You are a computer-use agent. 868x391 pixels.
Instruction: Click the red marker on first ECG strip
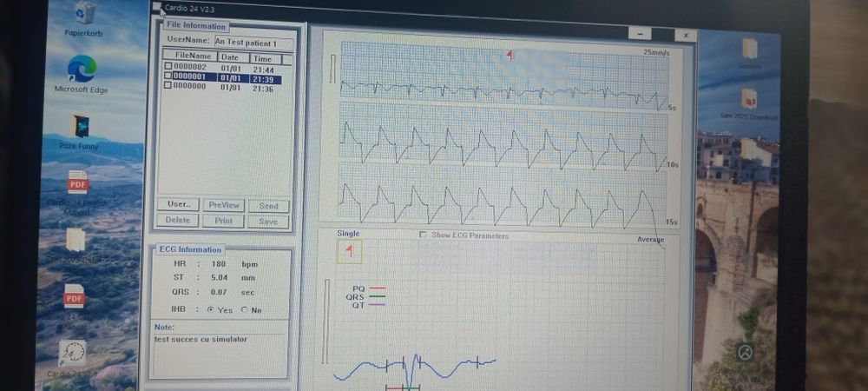tap(510, 55)
